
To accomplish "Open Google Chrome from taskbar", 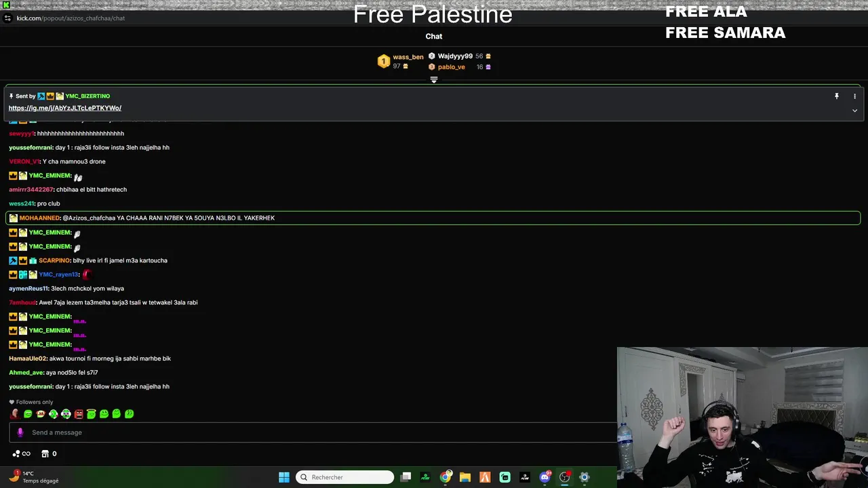I will 446,477.
